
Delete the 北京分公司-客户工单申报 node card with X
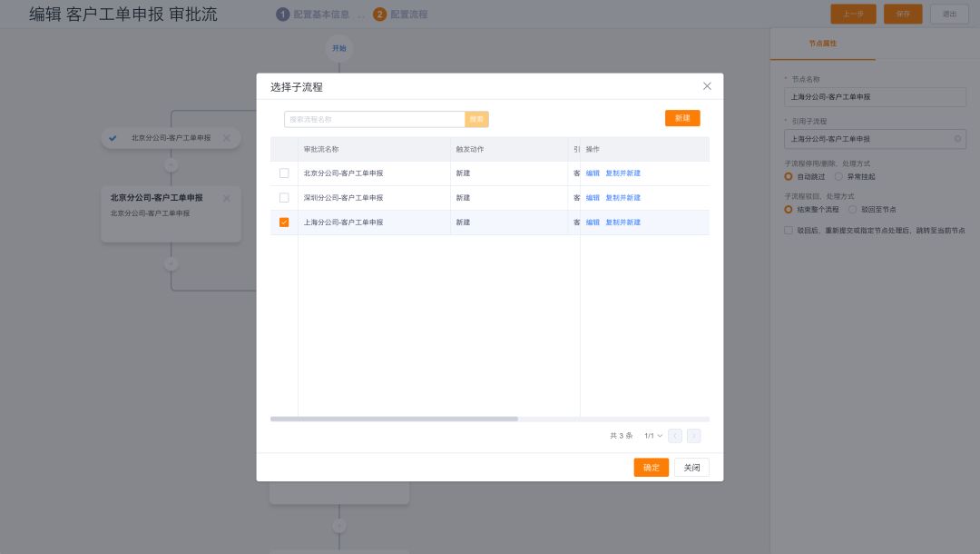(x=226, y=198)
